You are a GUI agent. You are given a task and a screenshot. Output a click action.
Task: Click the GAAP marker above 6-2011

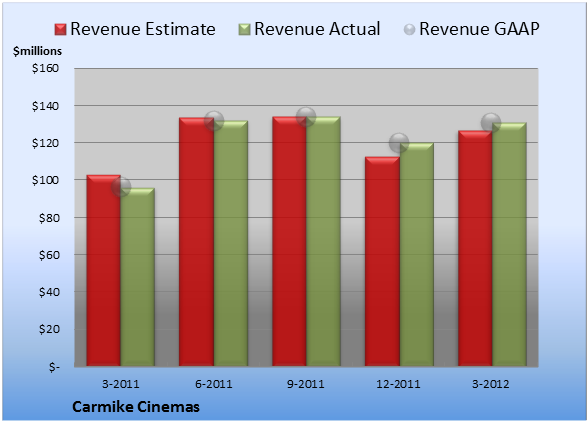tap(214, 121)
